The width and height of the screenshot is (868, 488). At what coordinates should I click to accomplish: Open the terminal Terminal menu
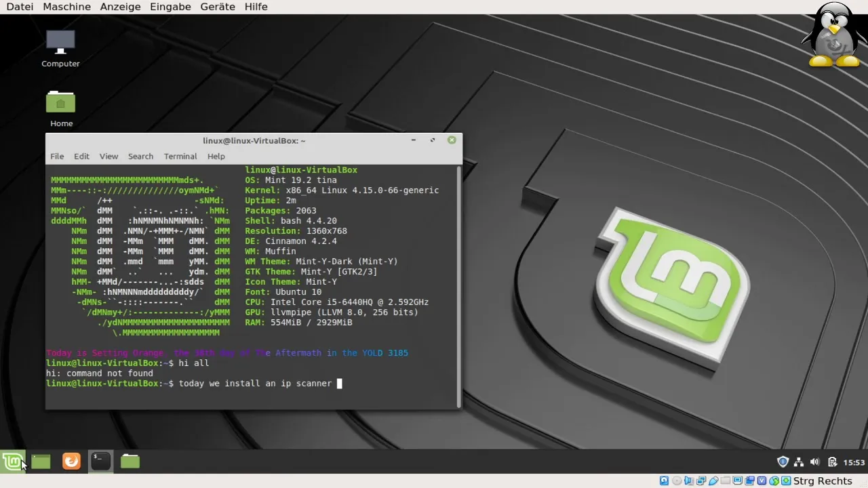pos(180,157)
